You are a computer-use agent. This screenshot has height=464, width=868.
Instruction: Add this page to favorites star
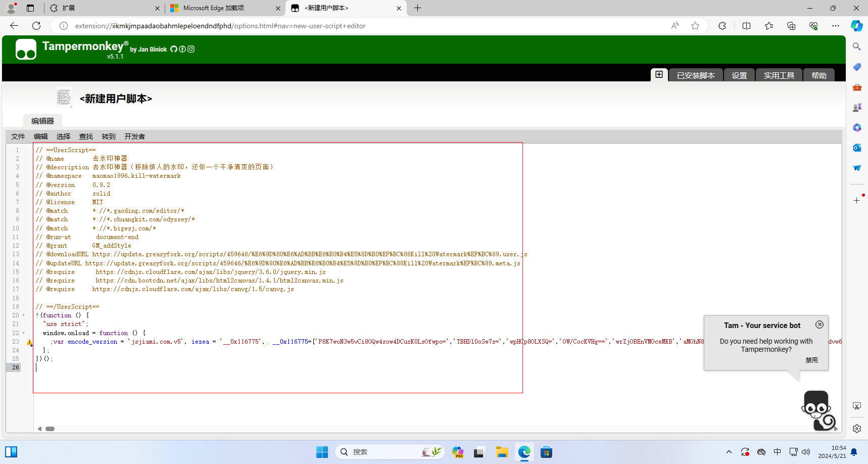[x=695, y=26]
